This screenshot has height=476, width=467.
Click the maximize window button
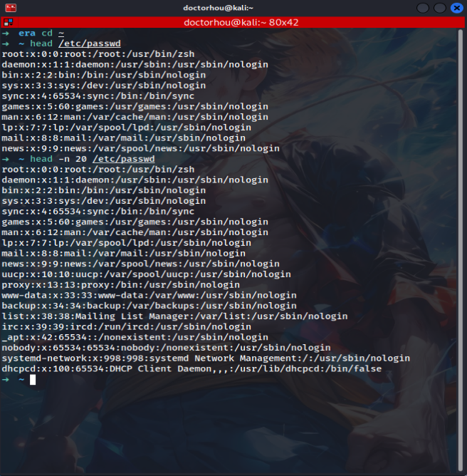(440, 8)
